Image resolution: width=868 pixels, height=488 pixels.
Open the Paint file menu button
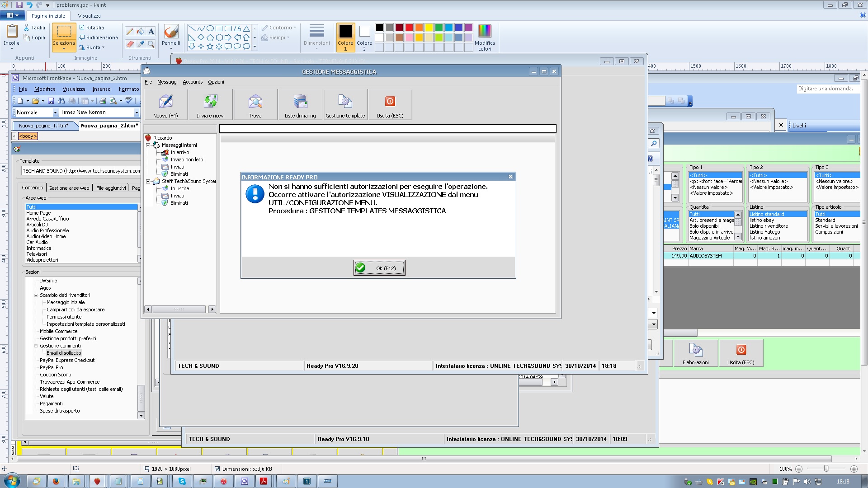pyautogui.click(x=12, y=15)
